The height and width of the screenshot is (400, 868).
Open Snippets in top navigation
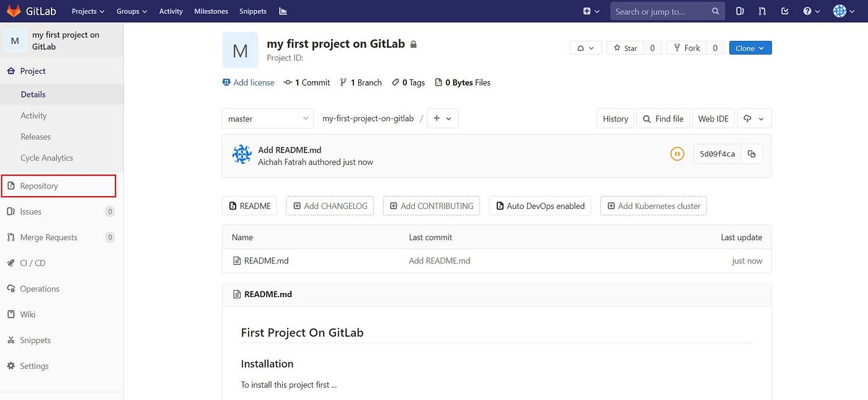click(252, 11)
